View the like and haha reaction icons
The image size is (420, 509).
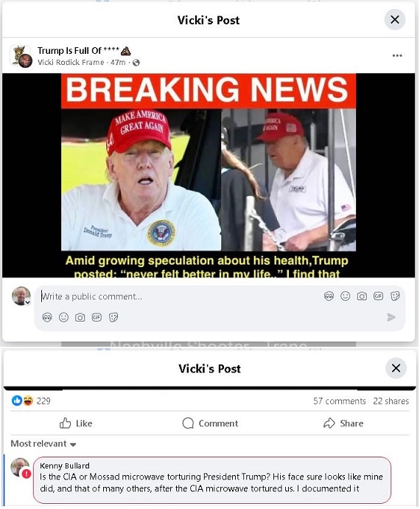click(23, 401)
